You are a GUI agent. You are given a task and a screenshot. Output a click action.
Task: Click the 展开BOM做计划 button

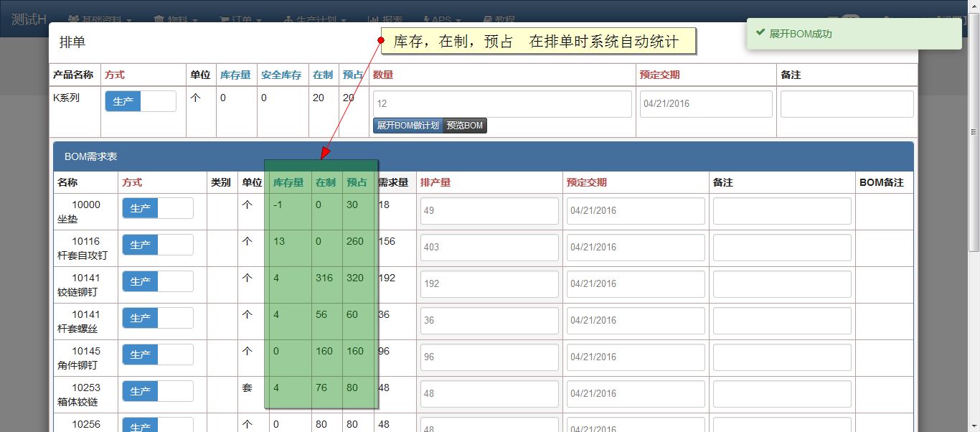(407, 126)
